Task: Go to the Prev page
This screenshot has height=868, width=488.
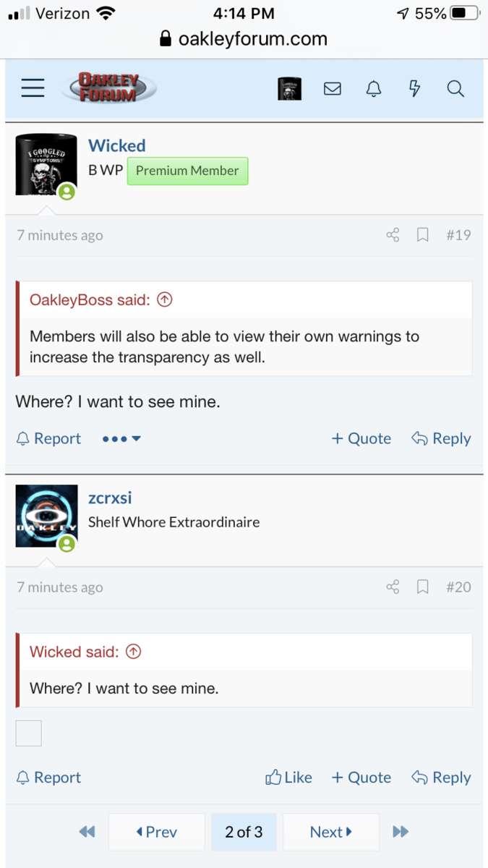Action: pos(156,832)
